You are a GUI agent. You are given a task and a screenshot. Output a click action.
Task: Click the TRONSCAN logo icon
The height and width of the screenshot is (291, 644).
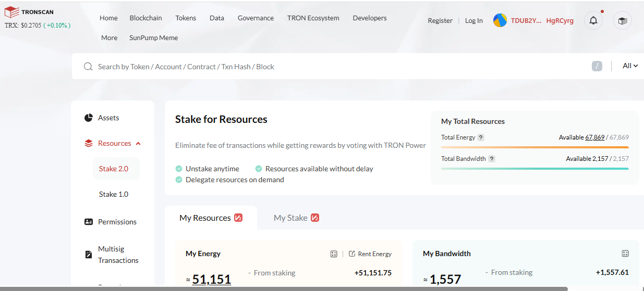(x=11, y=11)
